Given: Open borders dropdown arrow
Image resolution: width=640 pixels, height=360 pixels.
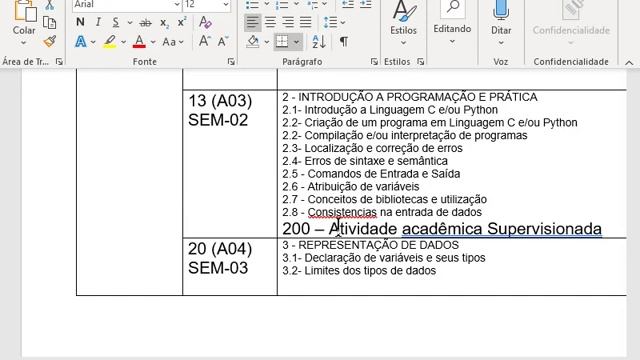Looking at the screenshot, I should [296, 42].
